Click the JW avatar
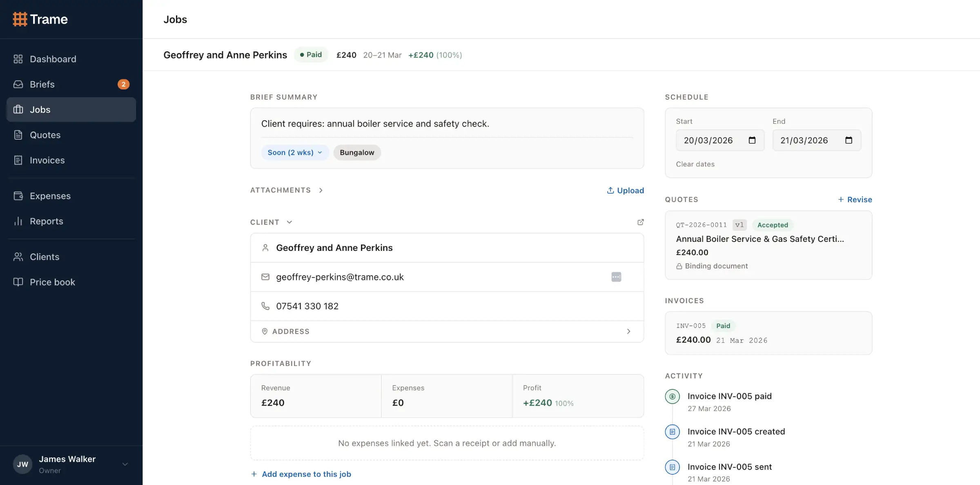980x485 pixels. coord(22,464)
